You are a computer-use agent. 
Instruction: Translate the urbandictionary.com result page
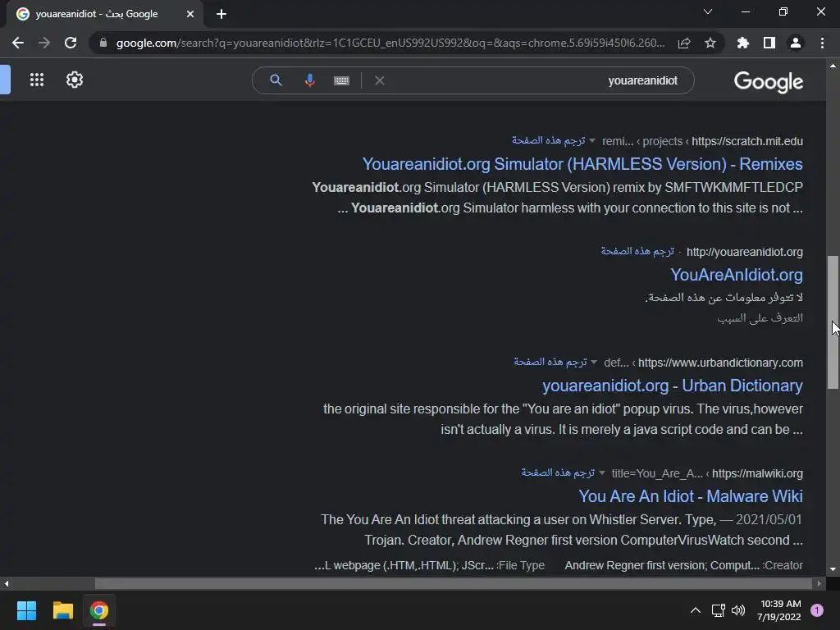550,362
